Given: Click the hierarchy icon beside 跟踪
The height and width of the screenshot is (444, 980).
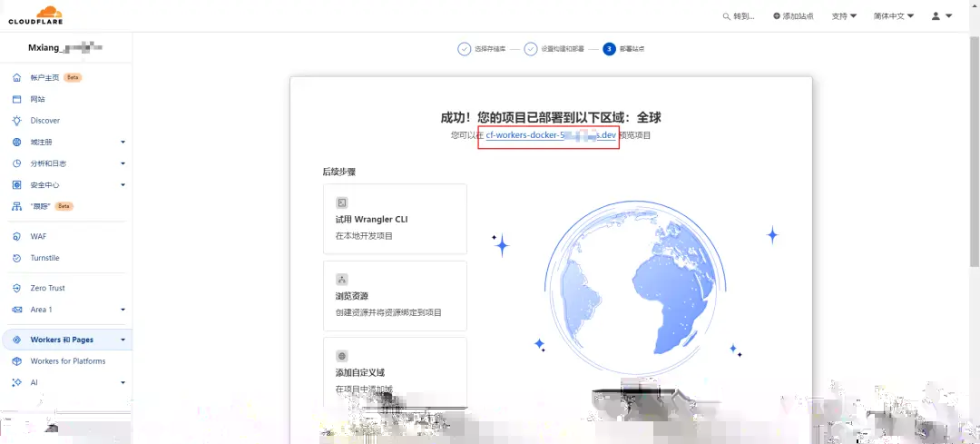Looking at the screenshot, I should (17, 206).
